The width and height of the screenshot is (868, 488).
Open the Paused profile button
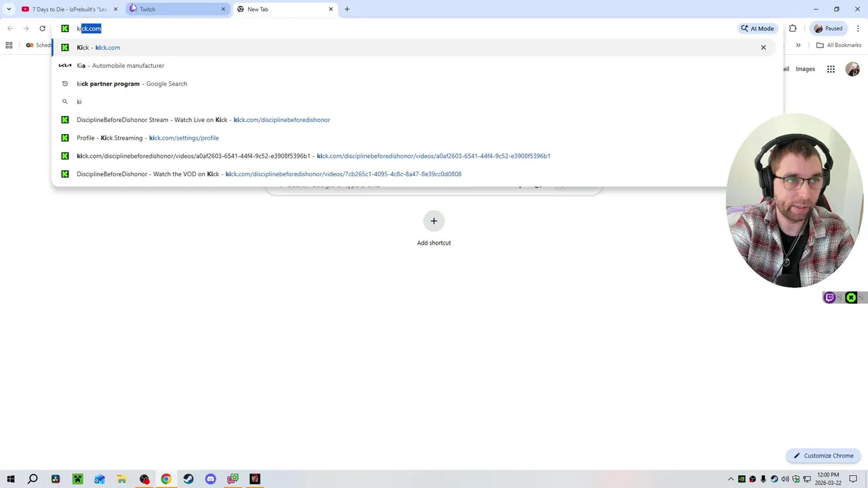828,28
